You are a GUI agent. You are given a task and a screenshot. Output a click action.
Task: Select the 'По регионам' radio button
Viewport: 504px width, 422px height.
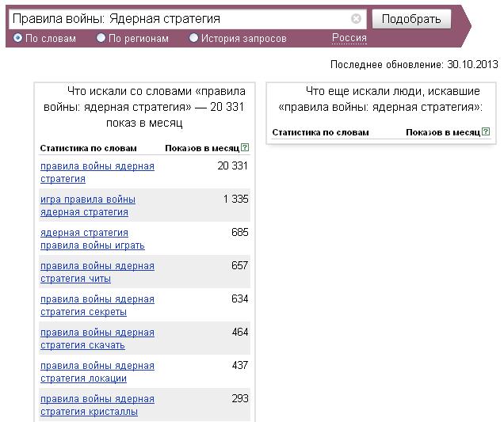(x=101, y=38)
